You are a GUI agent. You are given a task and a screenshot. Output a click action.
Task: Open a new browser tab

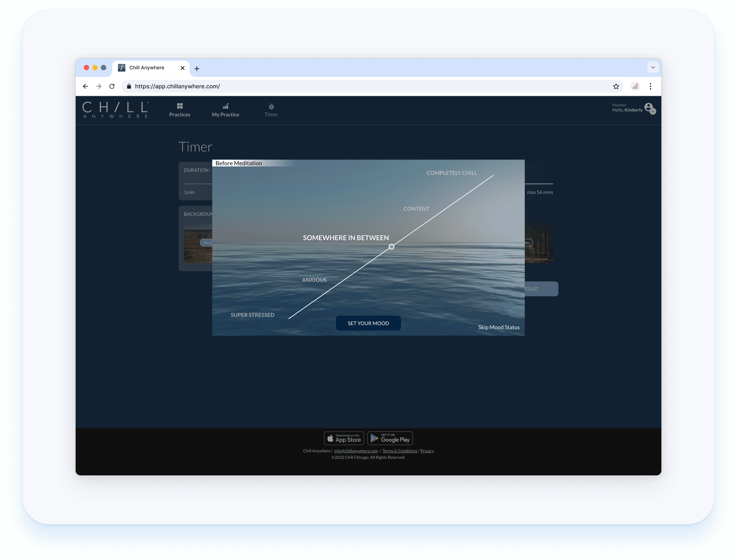(197, 69)
